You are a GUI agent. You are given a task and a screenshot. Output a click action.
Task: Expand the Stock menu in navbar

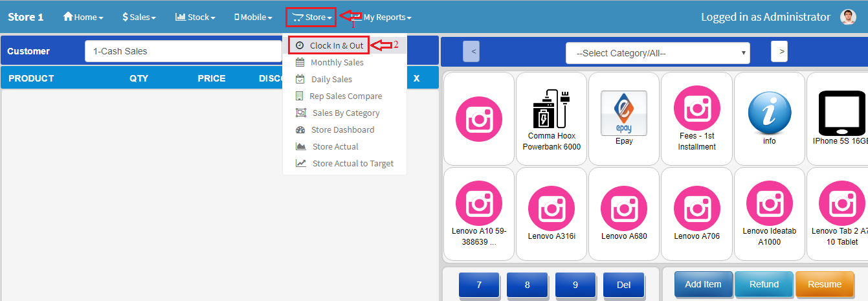pos(195,17)
